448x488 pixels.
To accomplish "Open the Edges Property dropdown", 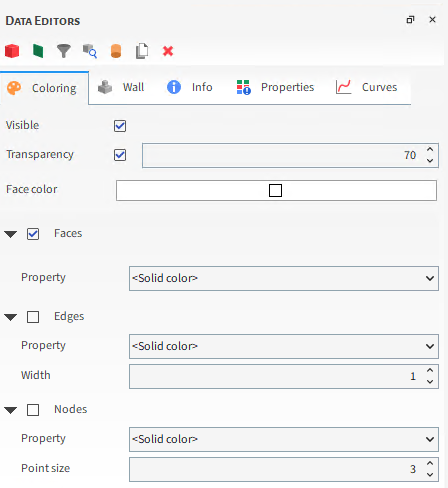I will (284, 346).
